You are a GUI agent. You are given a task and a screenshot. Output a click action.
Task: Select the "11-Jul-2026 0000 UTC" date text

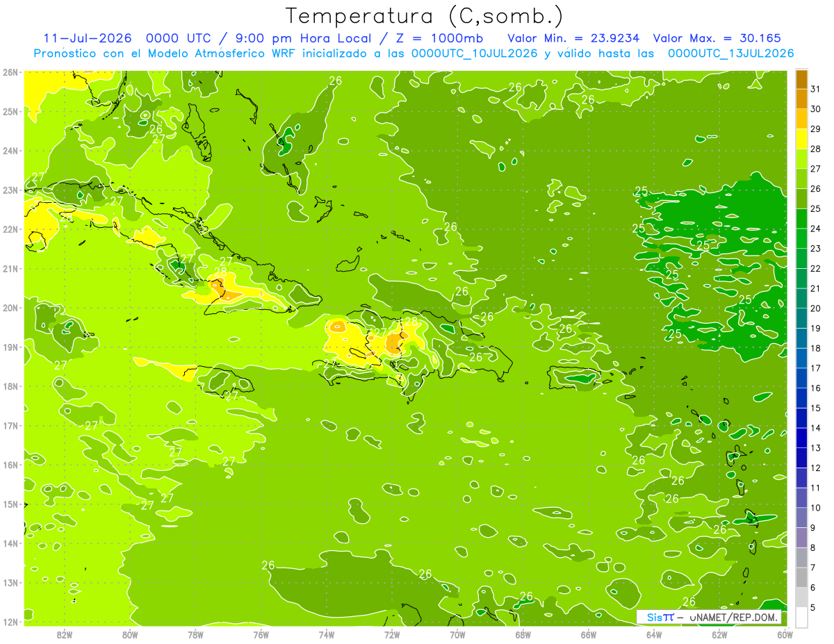(126, 38)
